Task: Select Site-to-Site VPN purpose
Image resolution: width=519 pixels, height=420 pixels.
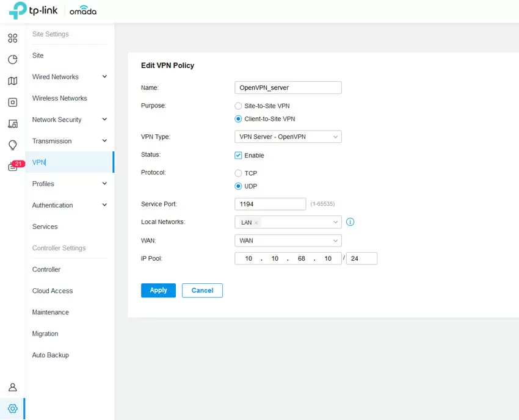Action: tap(238, 106)
